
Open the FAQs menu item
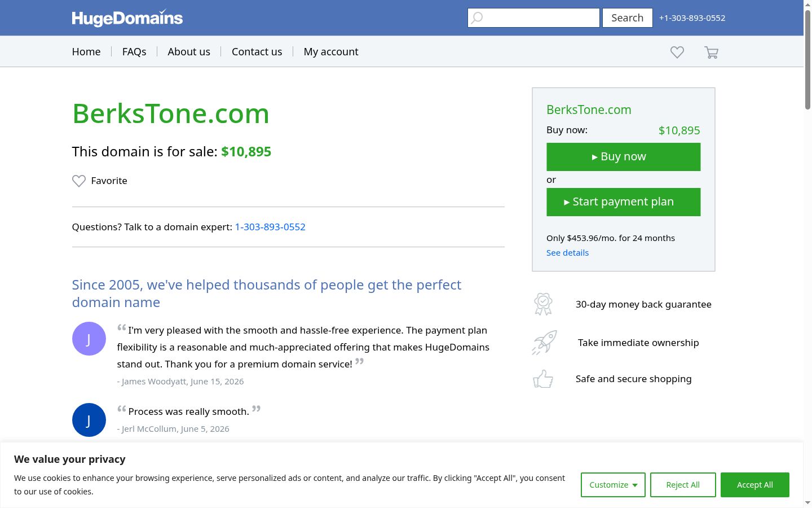134,51
